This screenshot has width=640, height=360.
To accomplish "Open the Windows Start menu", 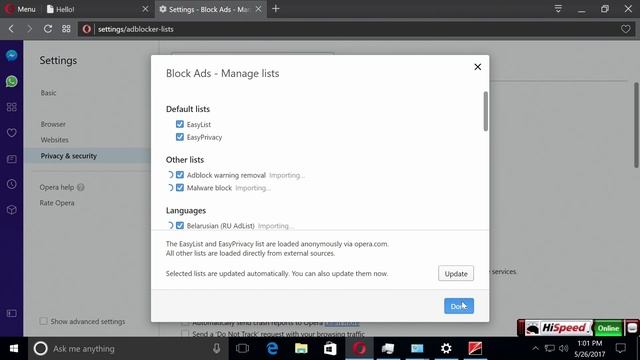I will click(13, 349).
